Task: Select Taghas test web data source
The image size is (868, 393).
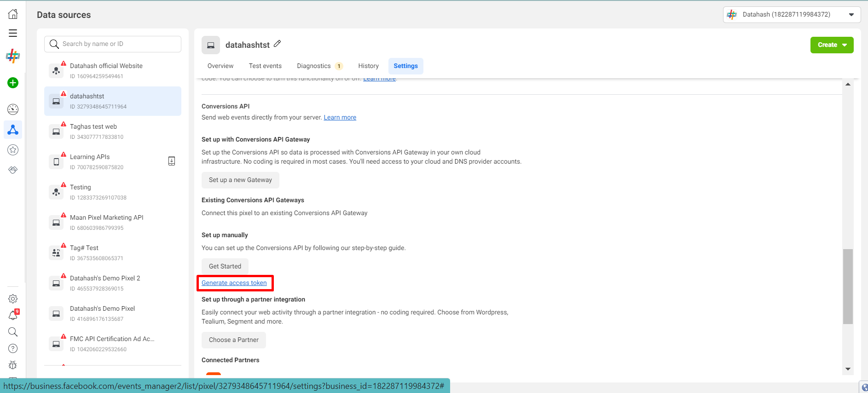Action: [113, 131]
